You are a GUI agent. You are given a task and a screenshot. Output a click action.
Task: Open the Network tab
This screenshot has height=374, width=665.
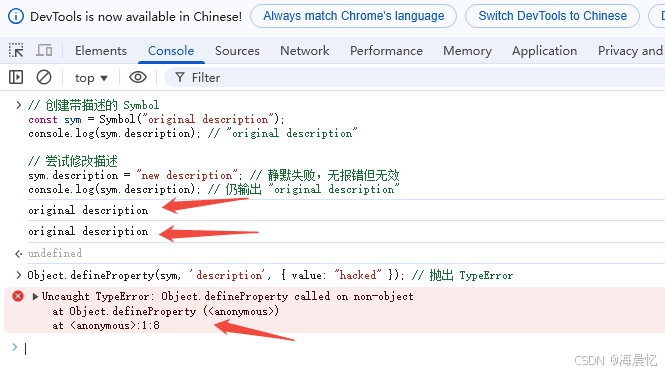[x=305, y=51]
